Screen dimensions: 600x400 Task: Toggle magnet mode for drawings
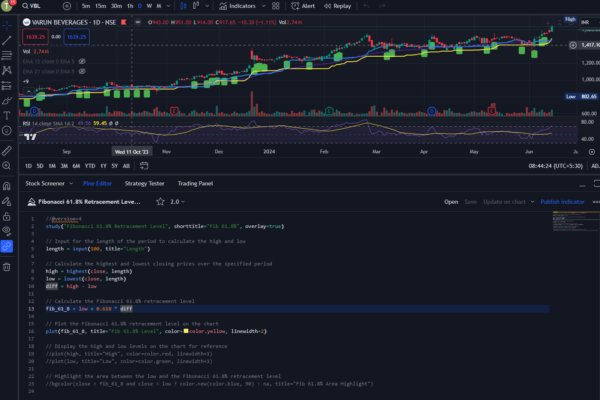(7, 186)
